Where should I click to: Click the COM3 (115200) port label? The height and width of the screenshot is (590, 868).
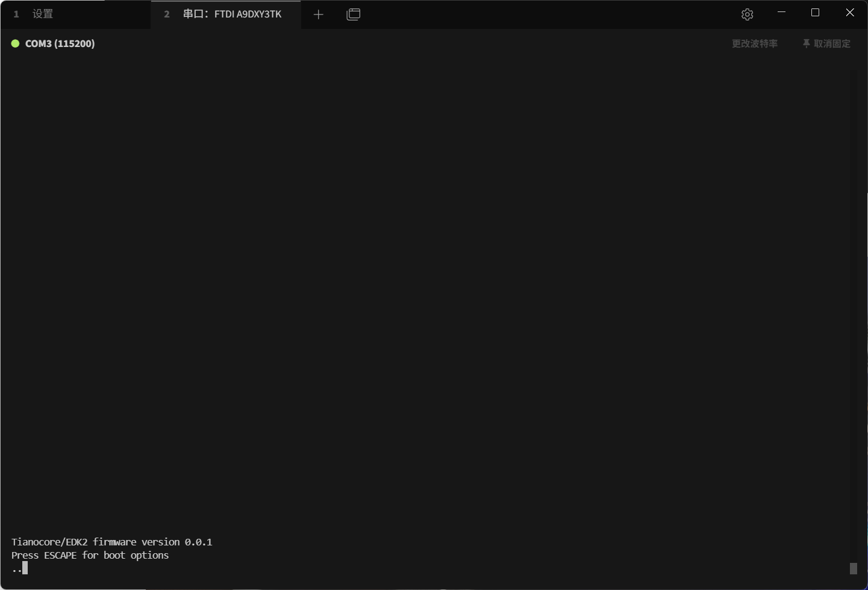pyautogui.click(x=60, y=43)
